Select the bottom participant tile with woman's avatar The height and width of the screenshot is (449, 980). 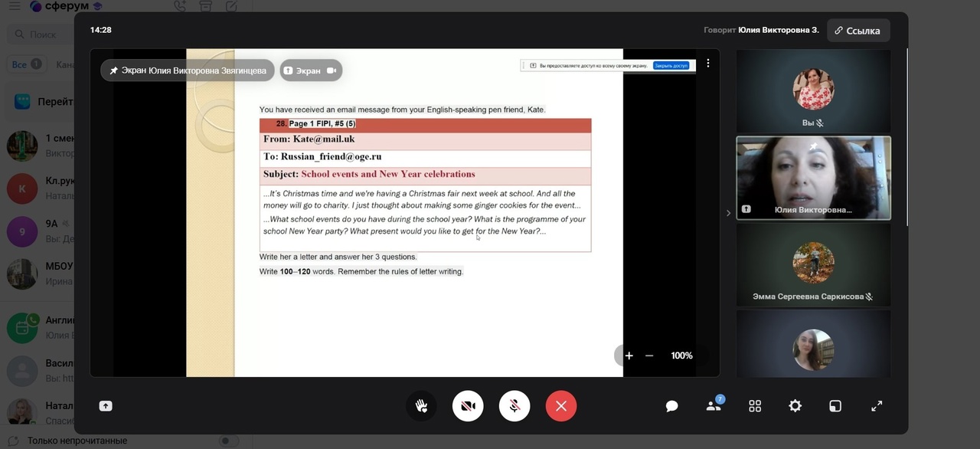tap(813, 343)
